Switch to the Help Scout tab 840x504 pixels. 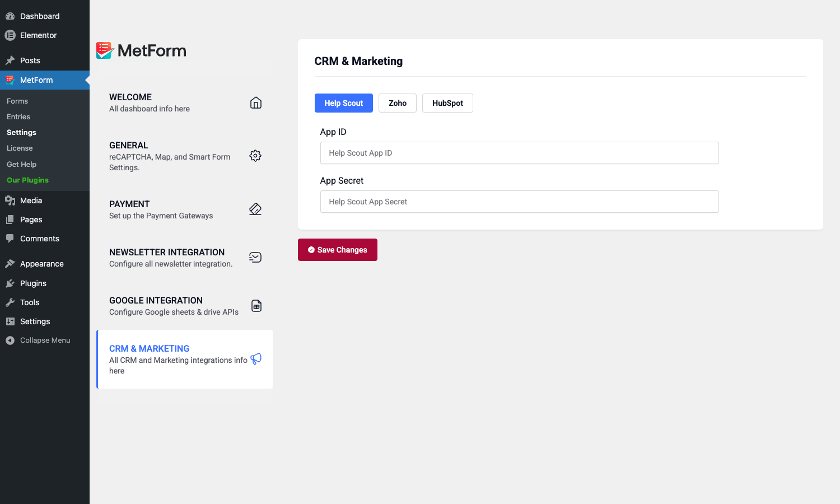pos(344,103)
